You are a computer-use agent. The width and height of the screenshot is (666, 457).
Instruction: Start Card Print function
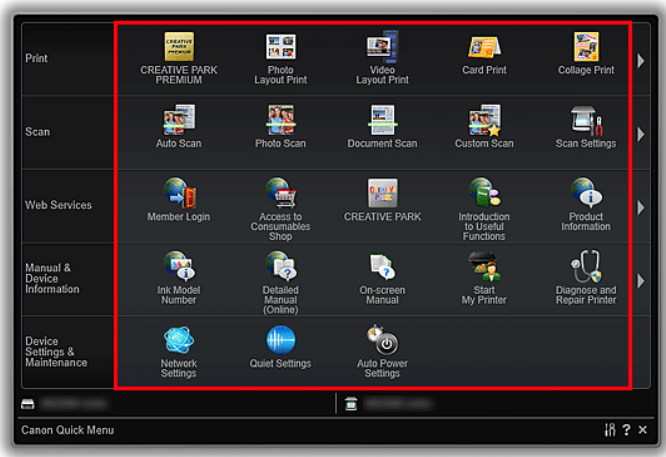[484, 48]
